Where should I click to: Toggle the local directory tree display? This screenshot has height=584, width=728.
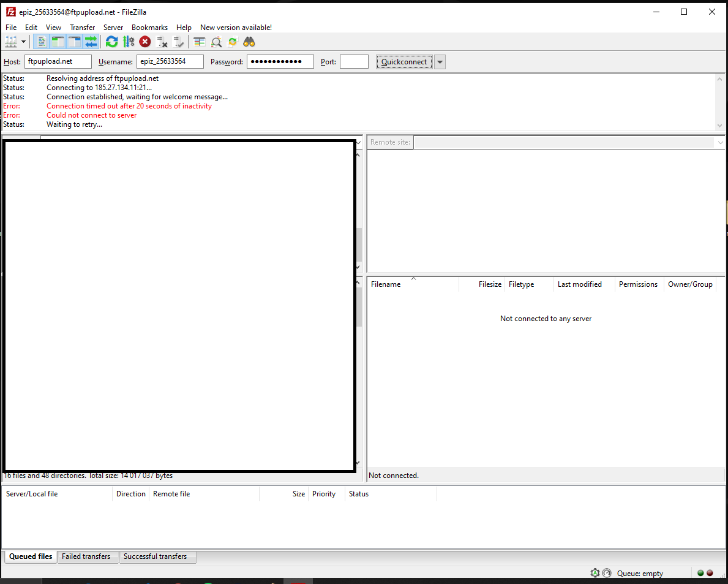click(58, 42)
